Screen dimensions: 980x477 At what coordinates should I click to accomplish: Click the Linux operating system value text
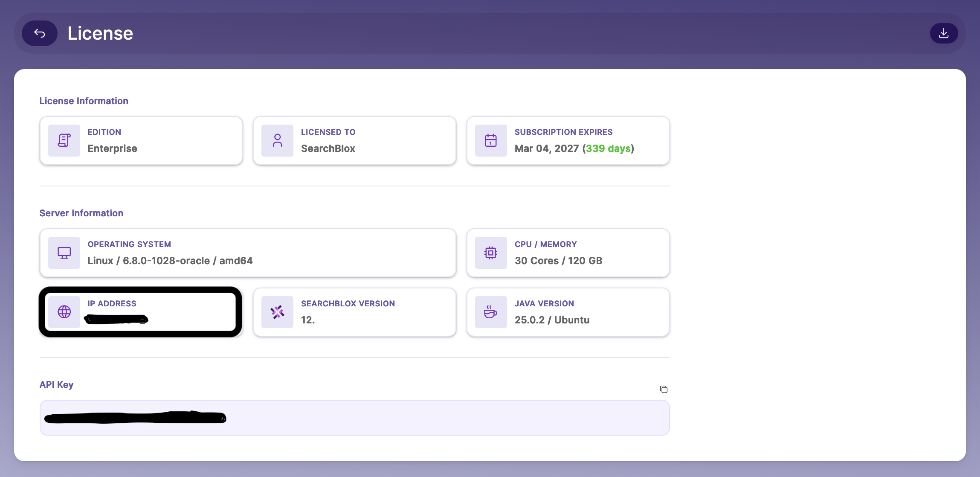(170, 261)
